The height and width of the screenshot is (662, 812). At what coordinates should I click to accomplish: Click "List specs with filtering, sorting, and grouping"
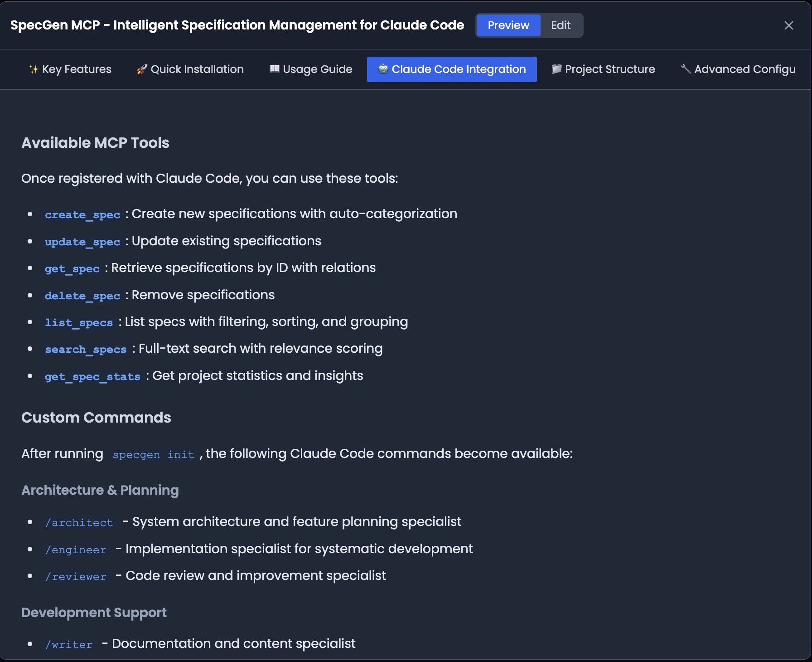pos(266,321)
